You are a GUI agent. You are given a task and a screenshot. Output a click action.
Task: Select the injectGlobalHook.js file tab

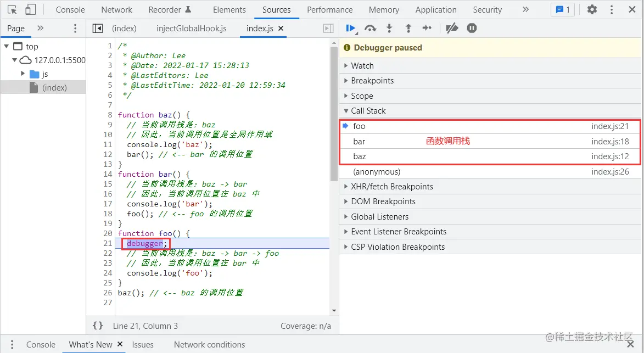click(192, 28)
